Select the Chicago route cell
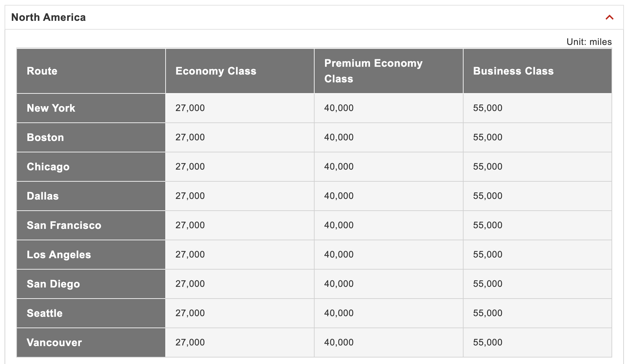Screen dimensions: 635x364 click(x=48, y=167)
